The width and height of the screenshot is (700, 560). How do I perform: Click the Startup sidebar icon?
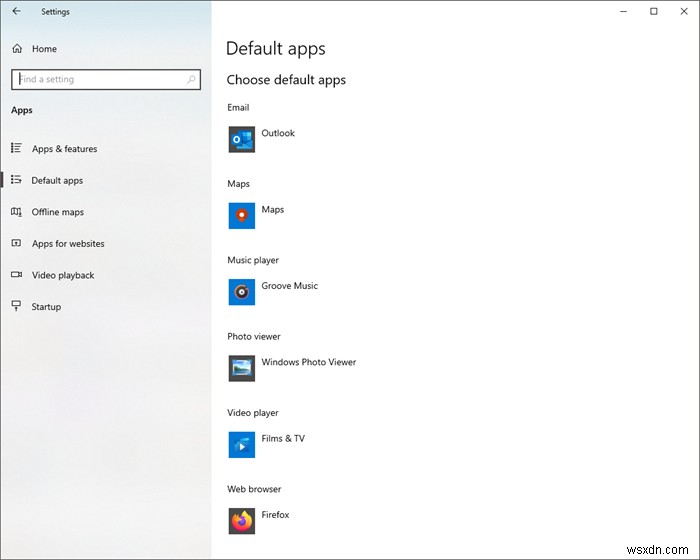coord(16,306)
